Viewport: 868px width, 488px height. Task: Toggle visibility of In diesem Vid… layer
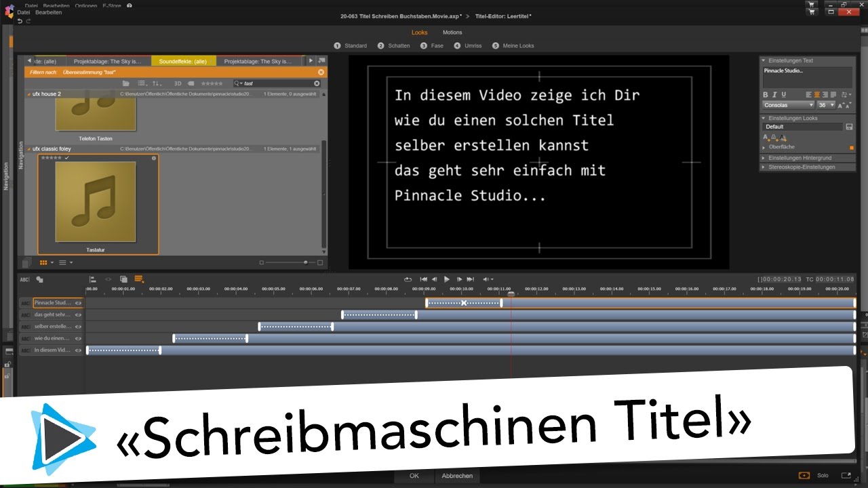click(78, 350)
